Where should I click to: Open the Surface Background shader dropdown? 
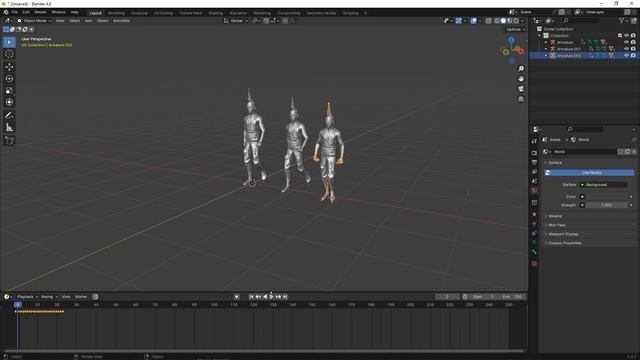point(605,184)
